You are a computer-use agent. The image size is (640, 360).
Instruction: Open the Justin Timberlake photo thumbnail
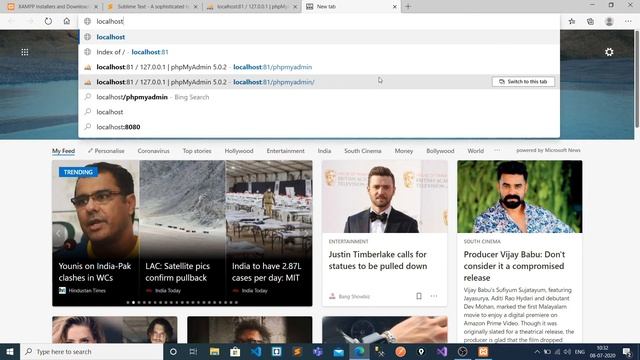(384, 196)
